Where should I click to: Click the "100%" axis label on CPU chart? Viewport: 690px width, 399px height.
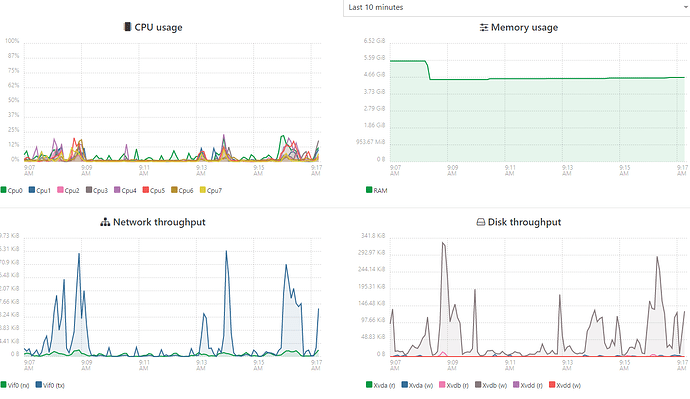12,41
